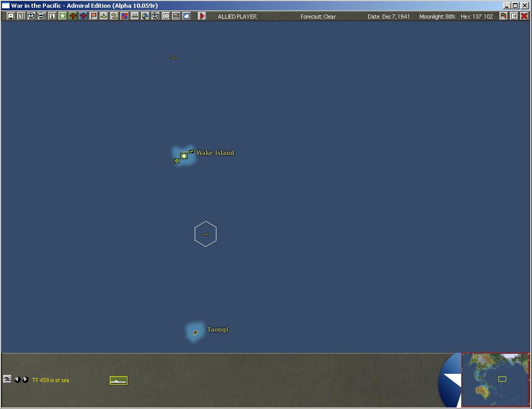Open the information 'i' toolbar icon
Viewport: 532px width, 409px height.
click(52, 16)
